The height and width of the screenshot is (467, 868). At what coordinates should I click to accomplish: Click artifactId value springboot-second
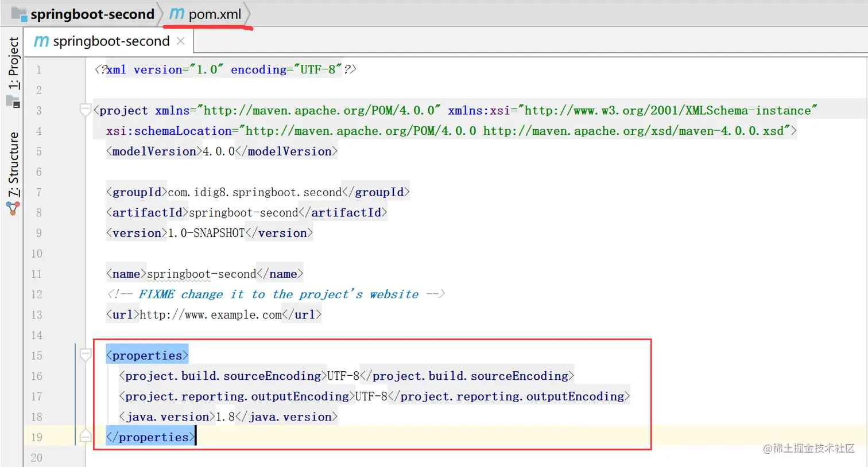pyautogui.click(x=243, y=213)
